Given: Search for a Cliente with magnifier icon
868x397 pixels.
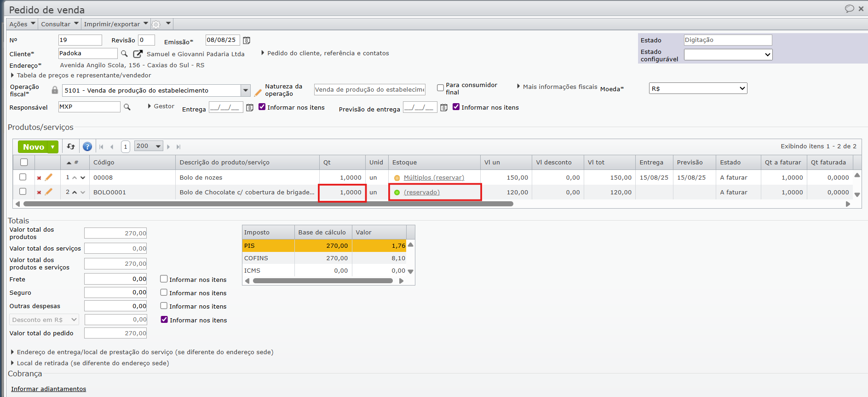Looking at the screenshot, I should point(124,54).
